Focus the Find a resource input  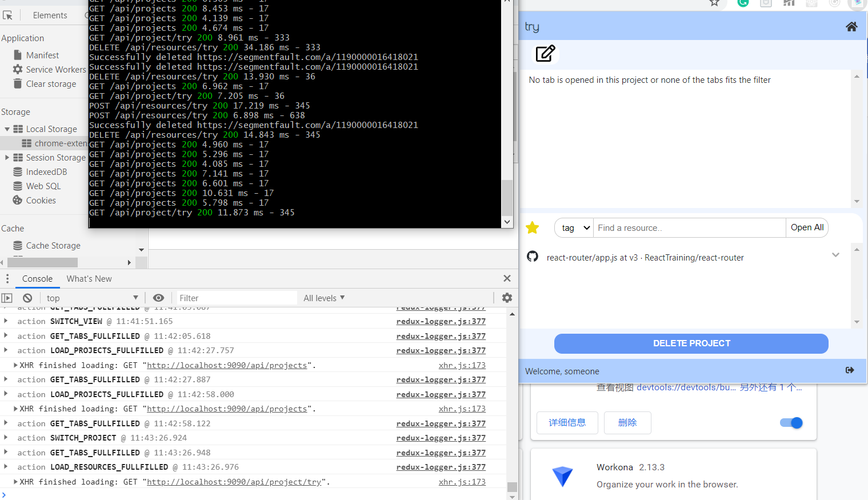[690, 228]
